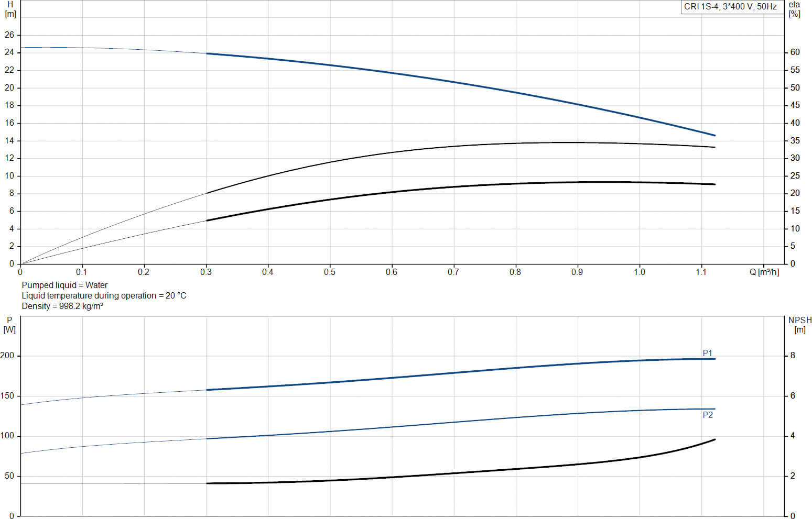Click the 0.9 tick on flow axis
812x519 pixels.
pyautogui.click(x=577, y=272)
